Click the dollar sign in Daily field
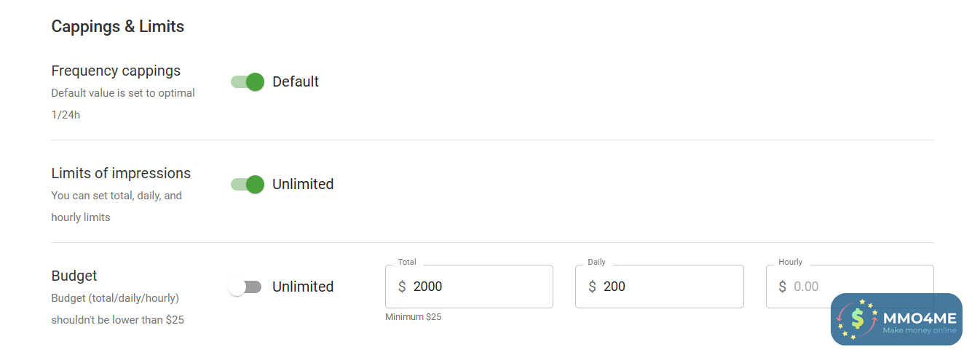 tap(592, 287)
